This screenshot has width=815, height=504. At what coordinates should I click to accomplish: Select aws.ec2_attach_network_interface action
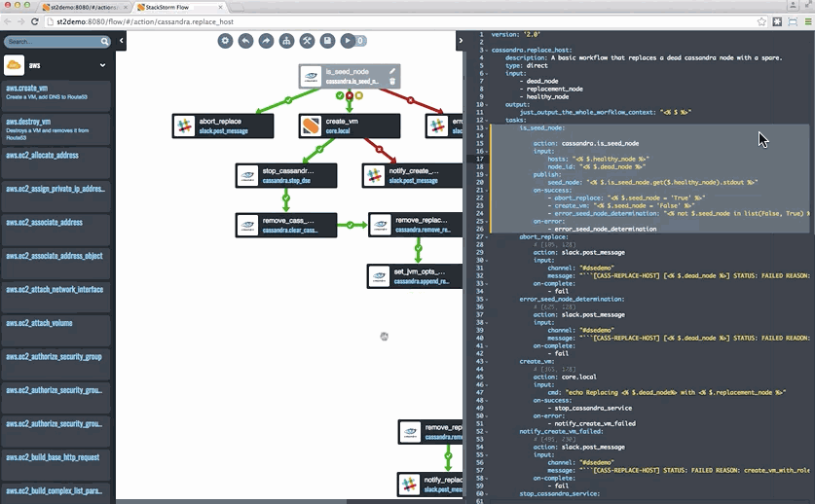pyautogui.click(x=56, y=297)
